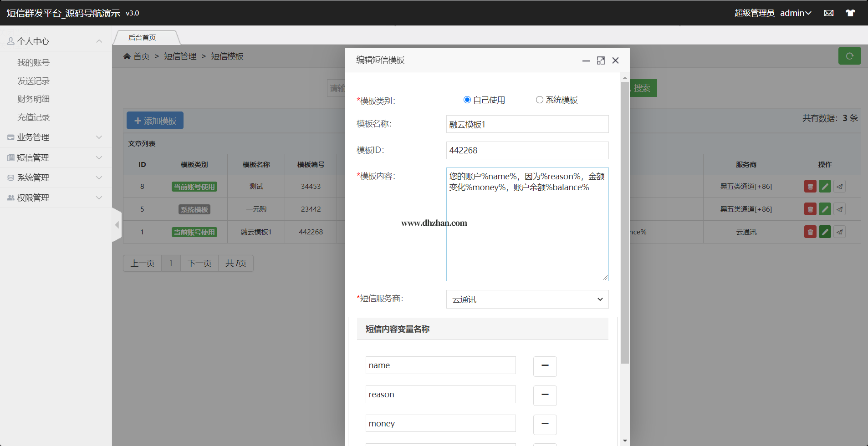
Task: Remove the 'name' variable with minus button
Action: [x=545, y=366]
